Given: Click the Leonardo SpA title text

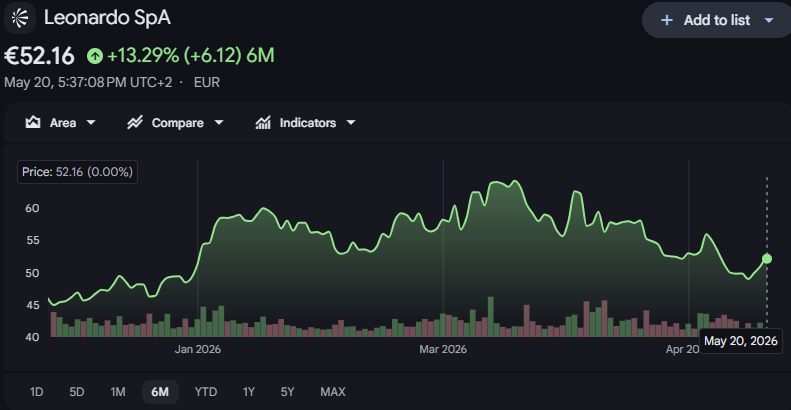Looking at the screenshot, I should click(107, 18).
